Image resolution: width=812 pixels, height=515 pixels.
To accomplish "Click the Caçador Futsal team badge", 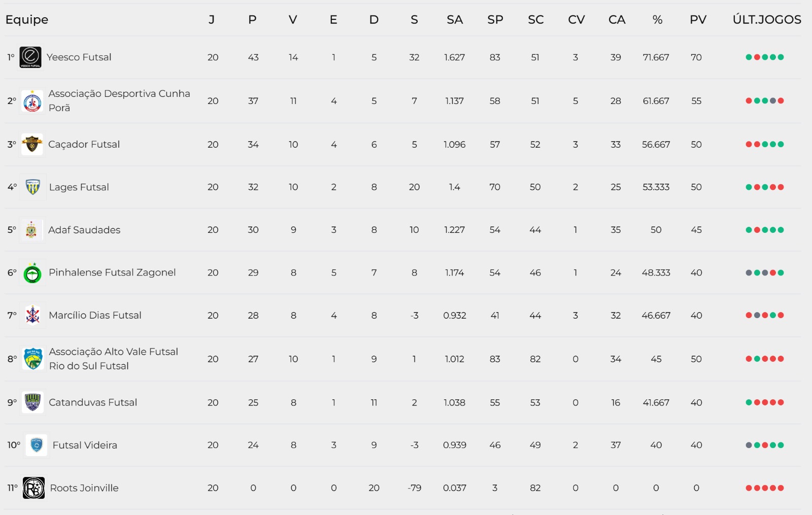I will [x=32, y=145].
